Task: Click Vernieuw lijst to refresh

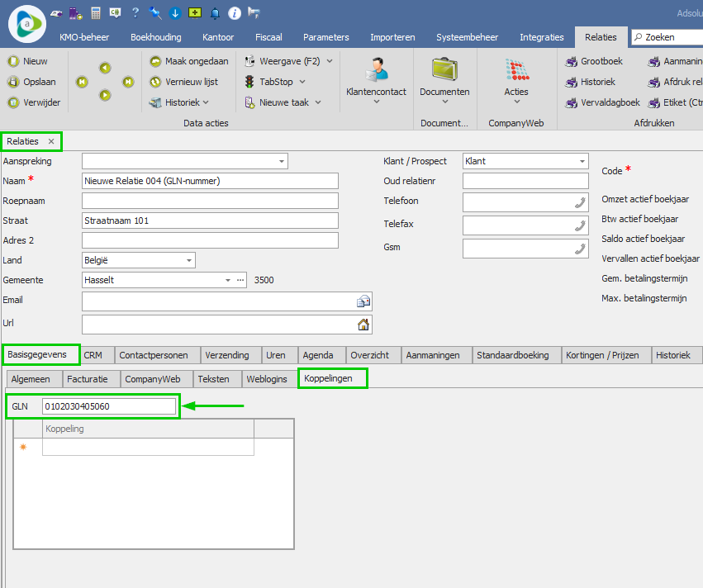Action: (183, 82)
